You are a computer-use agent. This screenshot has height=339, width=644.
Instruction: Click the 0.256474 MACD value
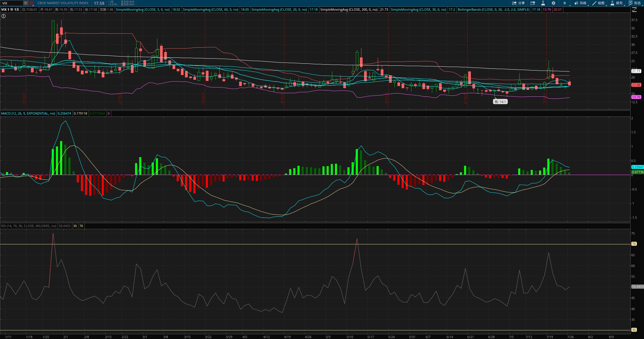pyautogui.click(x=64, y=113)
